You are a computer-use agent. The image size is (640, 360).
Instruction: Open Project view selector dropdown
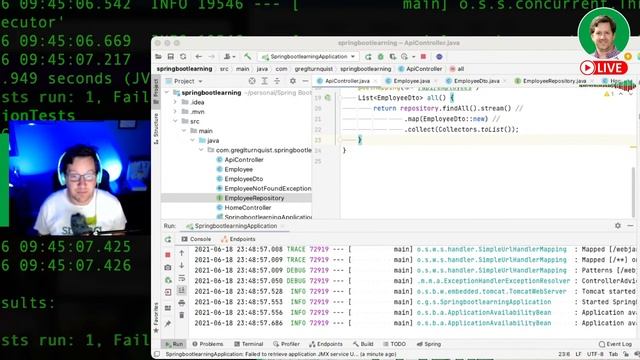188,81
